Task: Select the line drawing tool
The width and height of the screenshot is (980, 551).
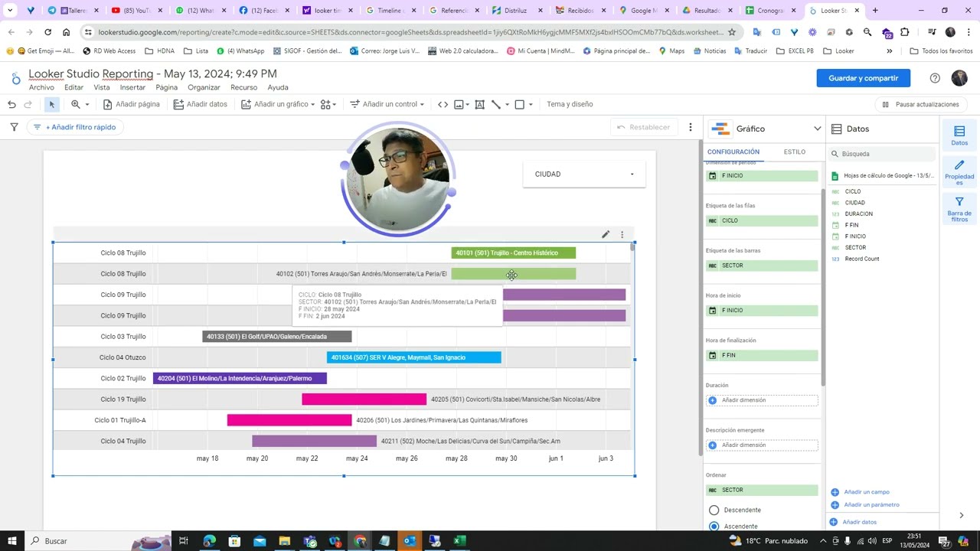Action: point(496,104)
